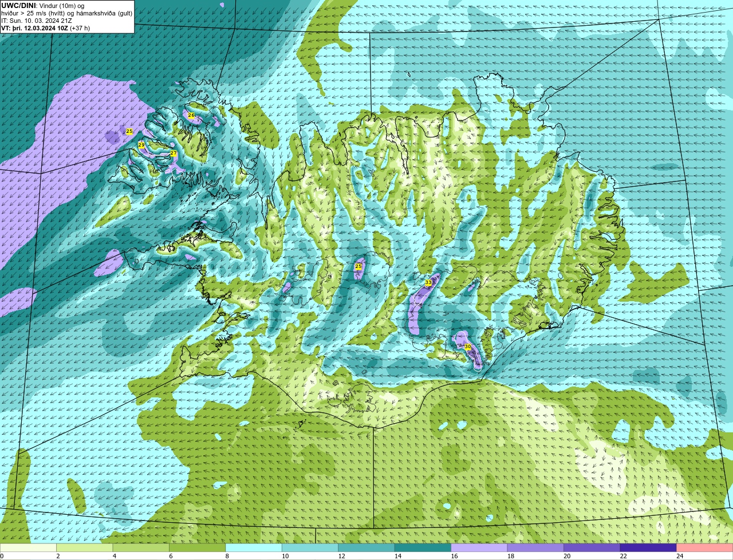
Task: Click the UWC/DINI title text
Action: tap(19, 6)
